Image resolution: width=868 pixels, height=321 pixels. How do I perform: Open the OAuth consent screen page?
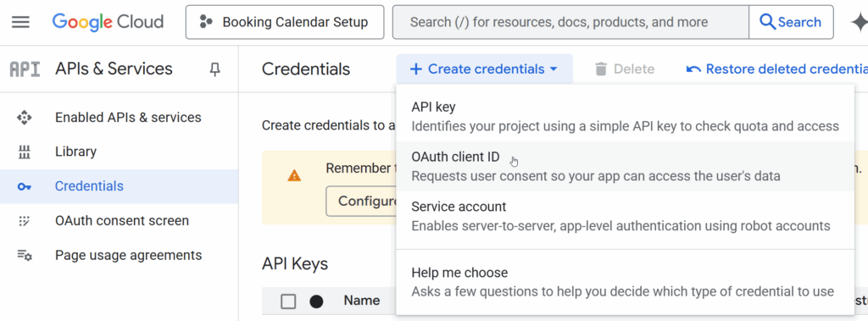(x=119, y=221)
